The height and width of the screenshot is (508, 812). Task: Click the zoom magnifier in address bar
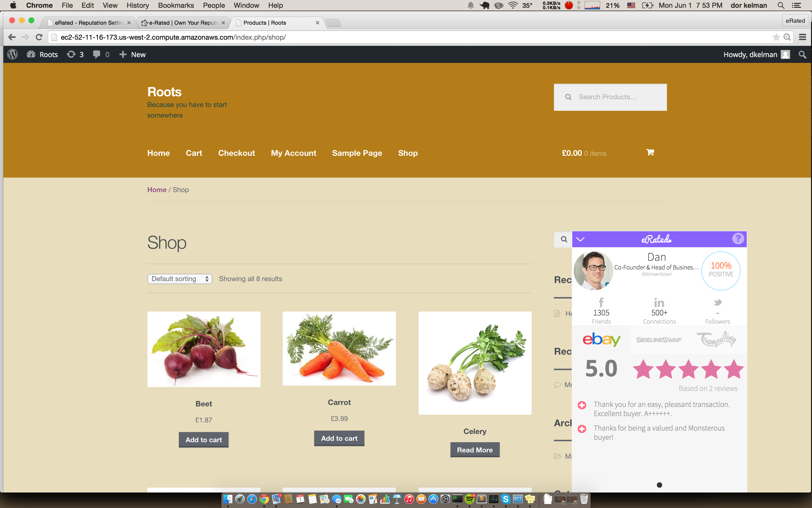pos(787,37)
